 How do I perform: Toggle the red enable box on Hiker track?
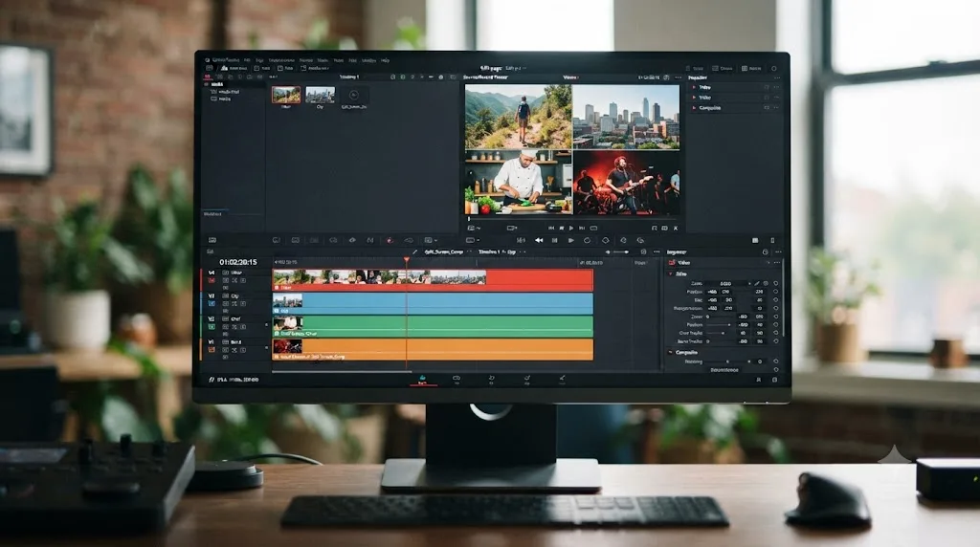pyautogui.click(x=212, y=280)
